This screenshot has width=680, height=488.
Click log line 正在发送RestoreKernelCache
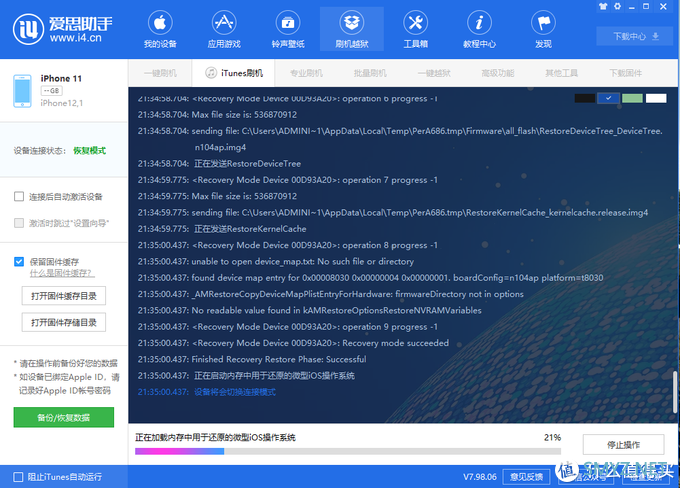click(222, 229)
